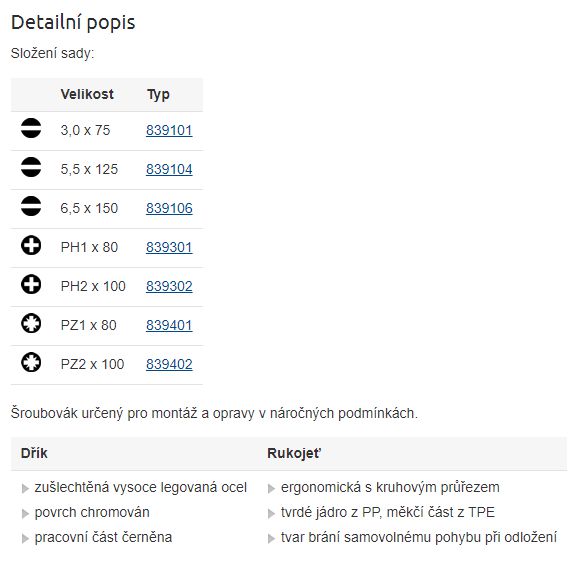Viewport: 586px width, 568px height.
Task: Click the slotted icon beside 6,5 x 150
Action: click(31, 206)
